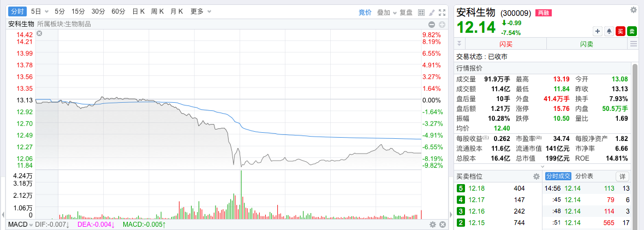
Task: Add stock to watchlist with plus icon
Action: [x=597, y=31]
